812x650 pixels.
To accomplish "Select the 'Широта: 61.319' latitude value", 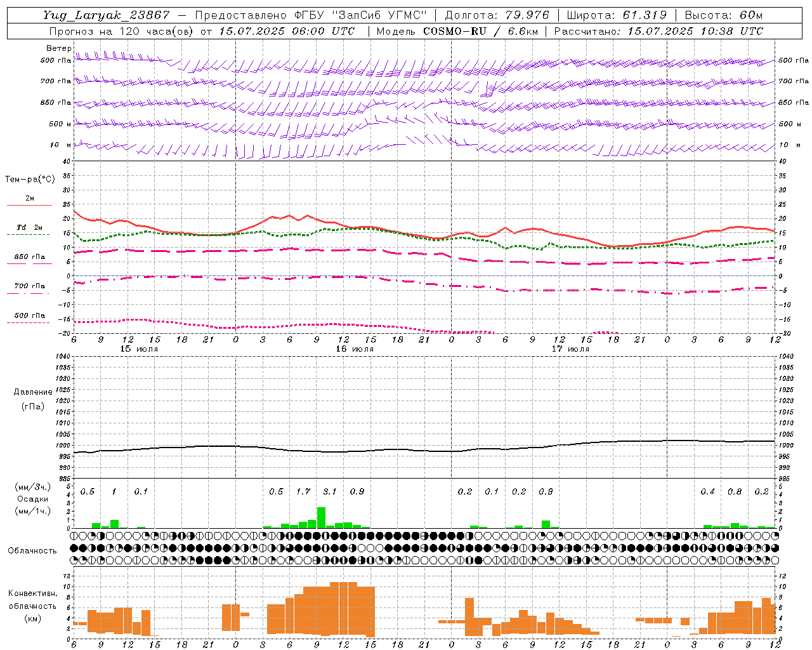I will pos(617,15).
